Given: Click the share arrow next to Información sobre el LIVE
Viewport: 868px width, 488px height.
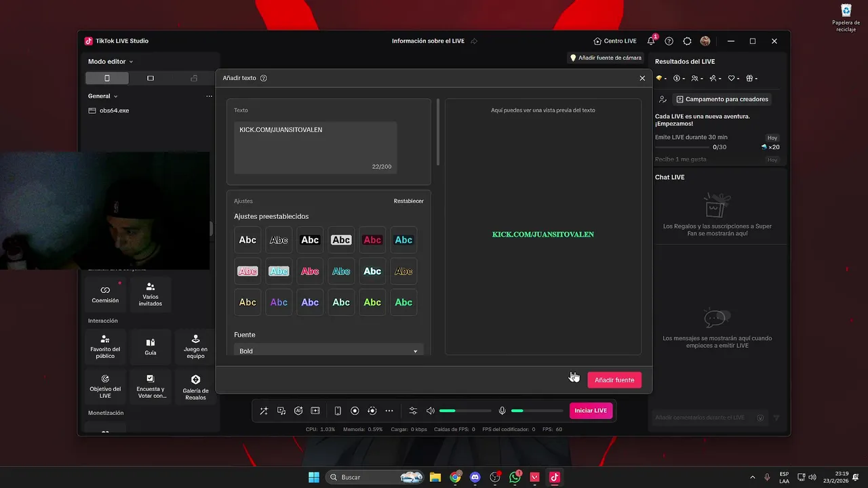Looking at the screenshot, I should pos(474,41).
